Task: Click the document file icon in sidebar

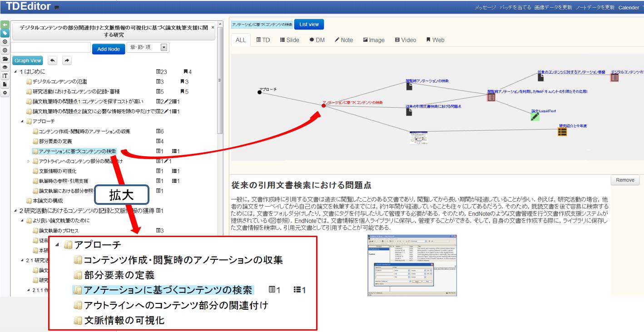Action: coord(5,84)
